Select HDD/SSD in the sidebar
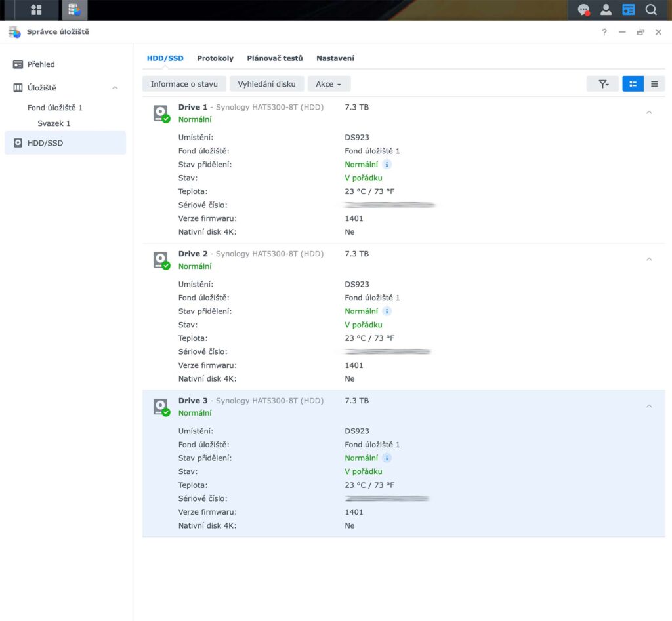This screenshot has width=672, height=621. pos(65,143)
